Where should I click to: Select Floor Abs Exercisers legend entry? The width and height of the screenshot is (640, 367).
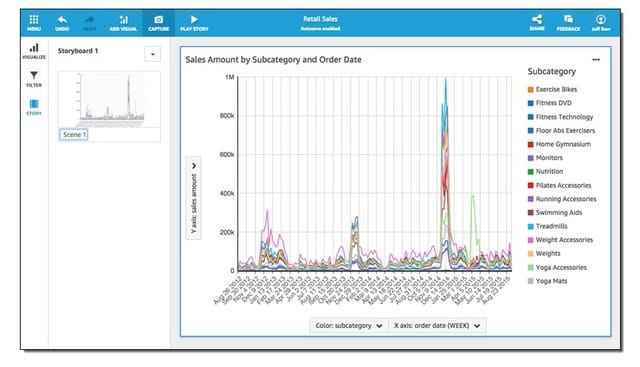[x=561, y=131]
